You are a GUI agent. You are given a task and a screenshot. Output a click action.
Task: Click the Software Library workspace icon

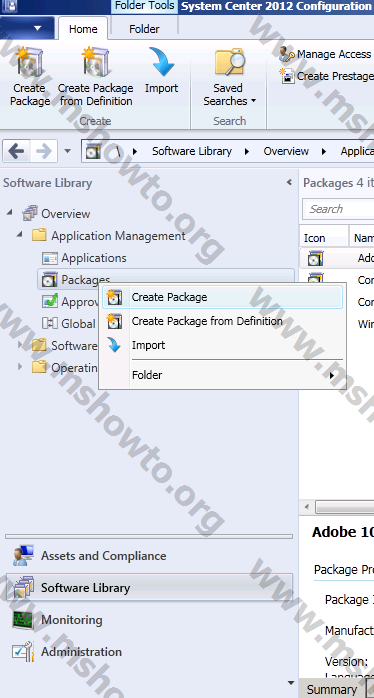coord(23,588)
